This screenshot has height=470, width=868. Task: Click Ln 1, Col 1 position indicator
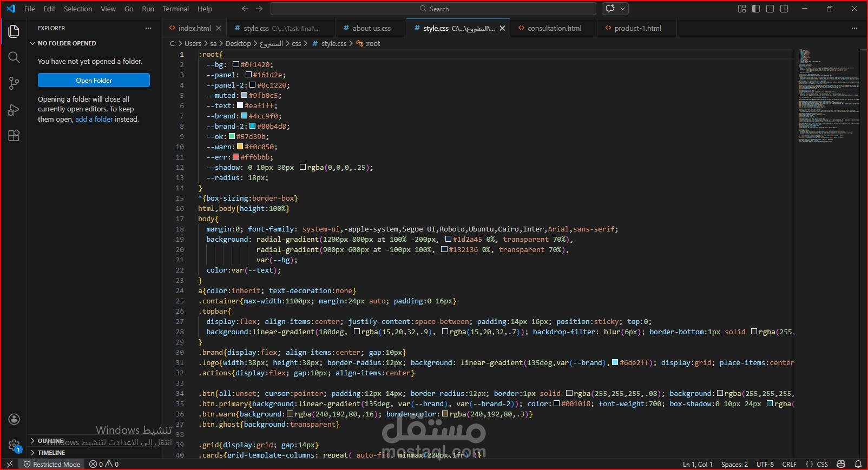point(698,464)
